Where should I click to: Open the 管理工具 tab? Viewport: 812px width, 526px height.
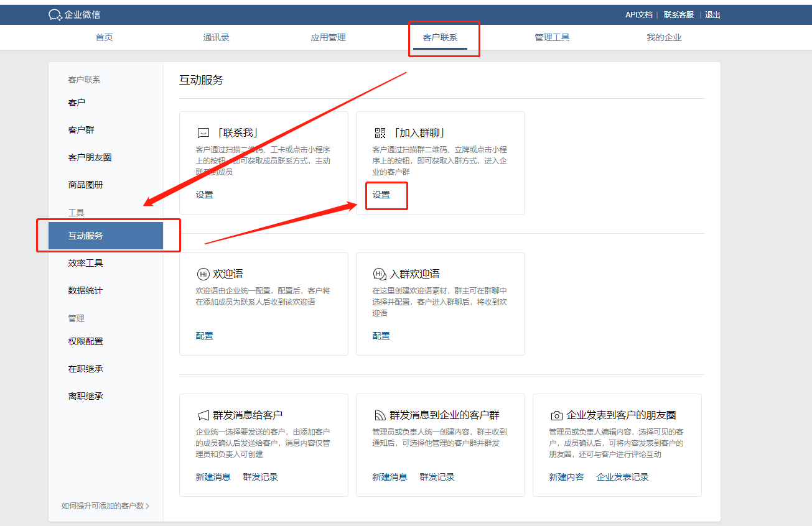pyautogui.click(x=552, y=37)
